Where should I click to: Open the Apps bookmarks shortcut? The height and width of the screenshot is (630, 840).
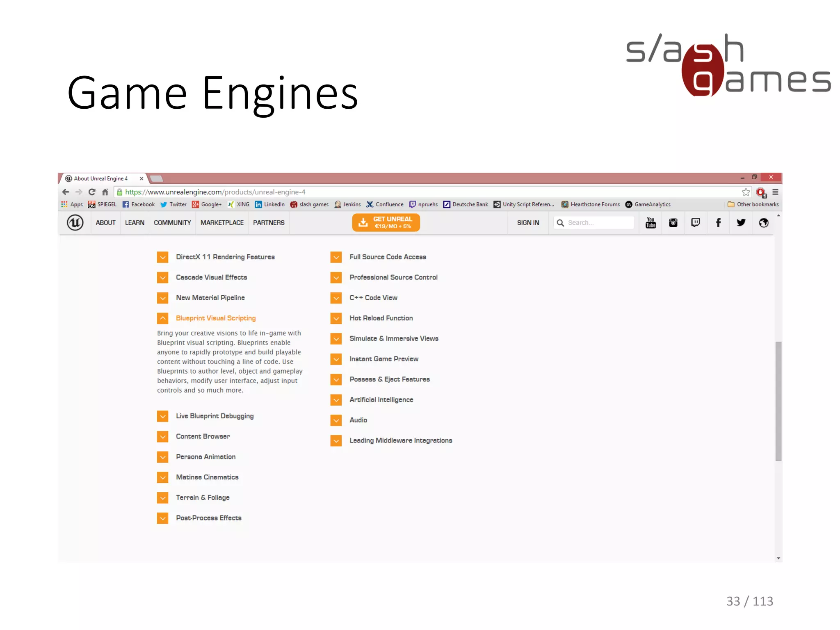(72, 204)
